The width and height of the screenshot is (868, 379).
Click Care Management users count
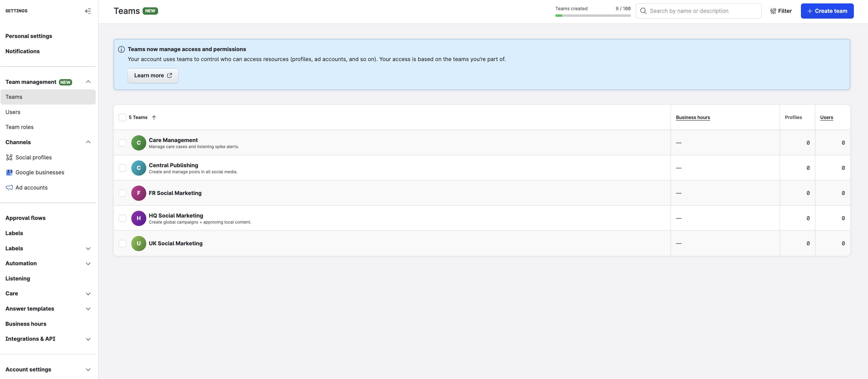coord(843,143)
